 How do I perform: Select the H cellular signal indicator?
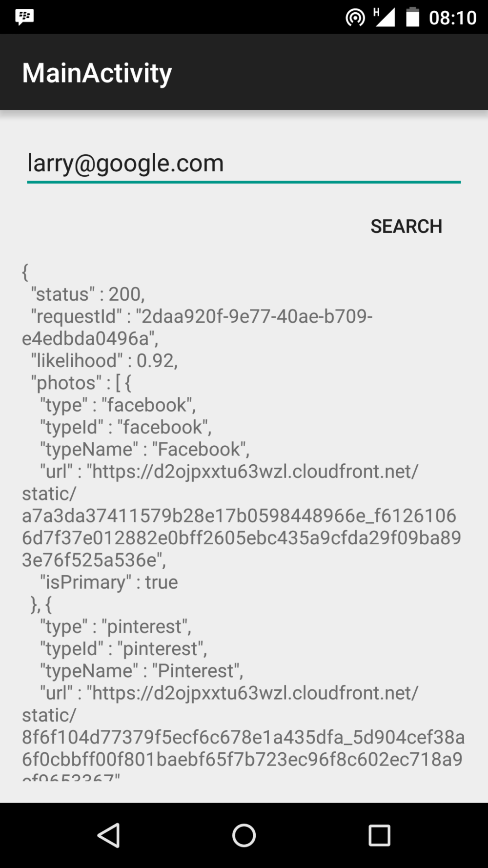pos(383,17)
